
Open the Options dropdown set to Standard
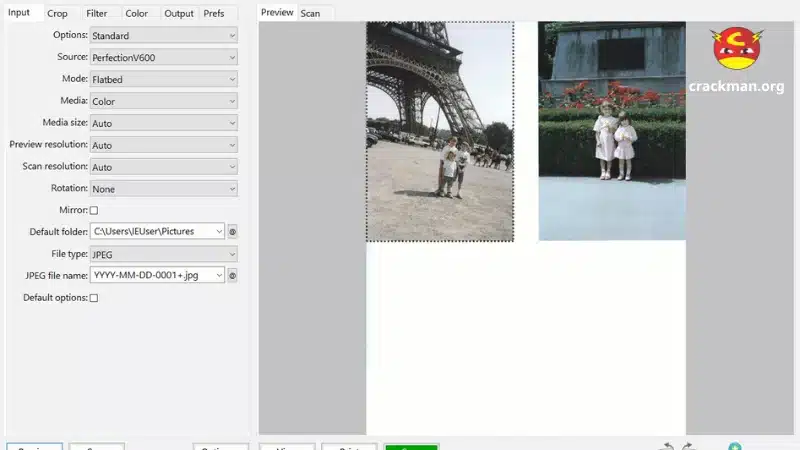(x=163, y=36)
